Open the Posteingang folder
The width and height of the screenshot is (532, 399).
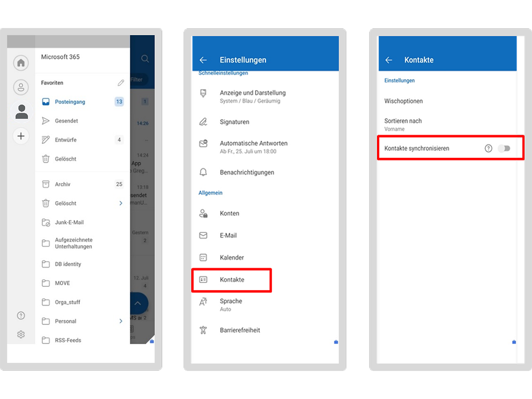click(82, 102)
